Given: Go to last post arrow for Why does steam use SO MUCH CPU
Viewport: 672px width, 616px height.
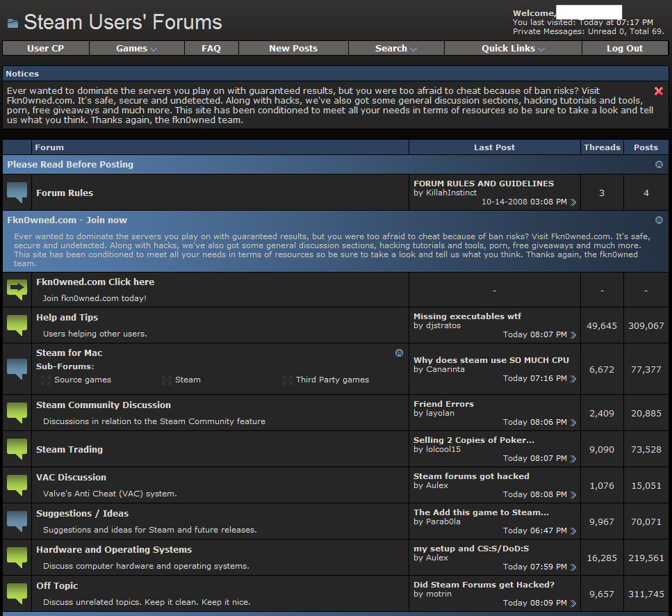Looking at the screenshot, I should click(x=573, y=378).
